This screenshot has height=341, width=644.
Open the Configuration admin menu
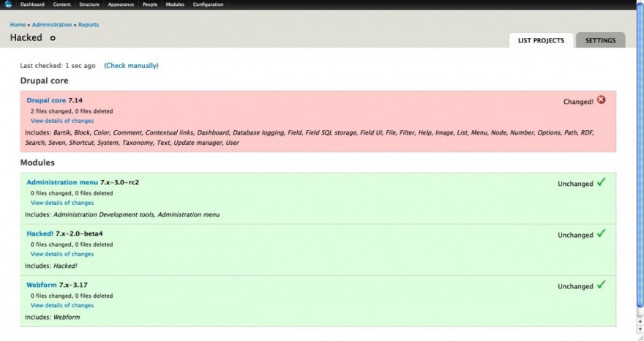tap(208, 4)
